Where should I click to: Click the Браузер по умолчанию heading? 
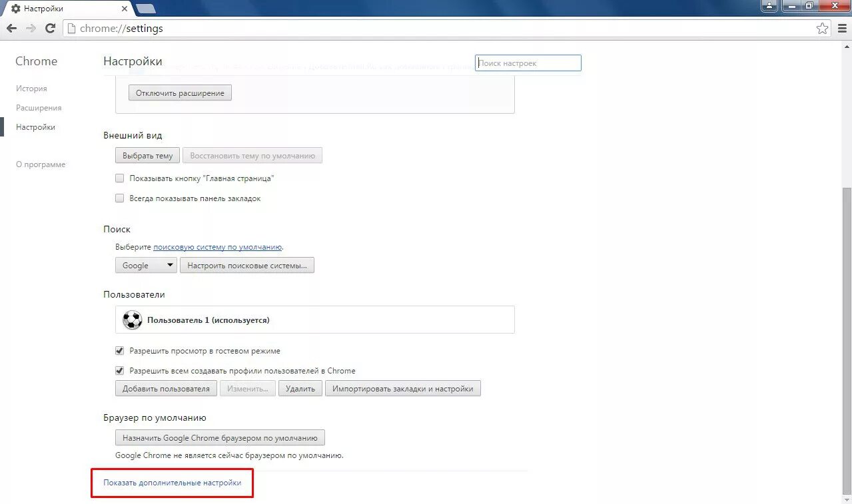tap(155, 418)
